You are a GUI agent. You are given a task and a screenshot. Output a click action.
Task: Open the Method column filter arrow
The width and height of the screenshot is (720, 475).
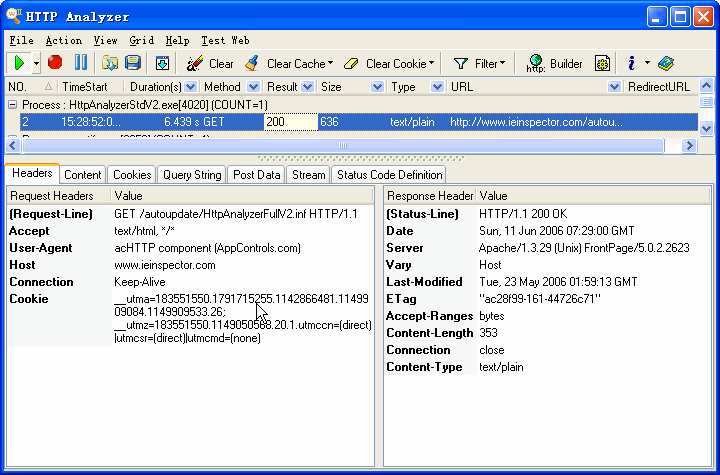click(252, 87)
